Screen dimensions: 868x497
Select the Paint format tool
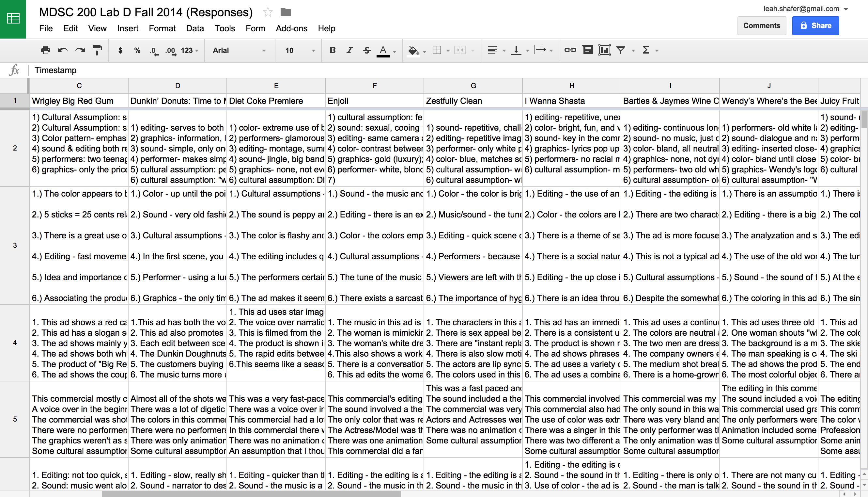click(x=97, y=51)
